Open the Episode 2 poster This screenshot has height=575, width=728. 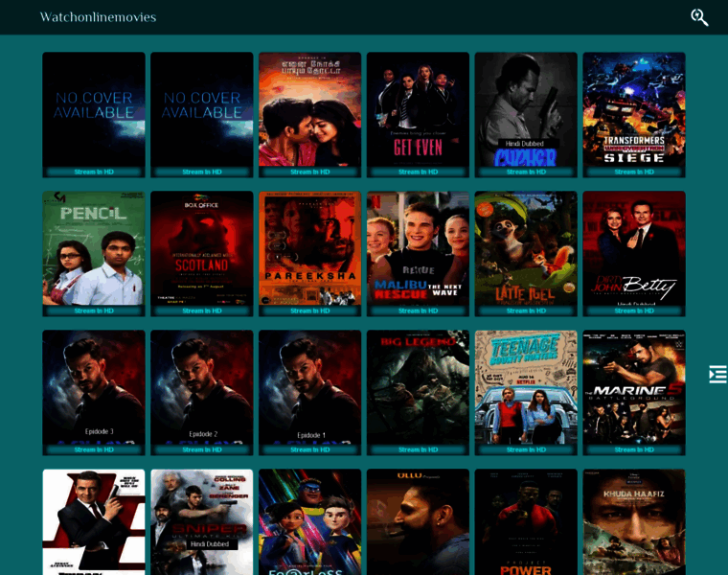point(202,387)
